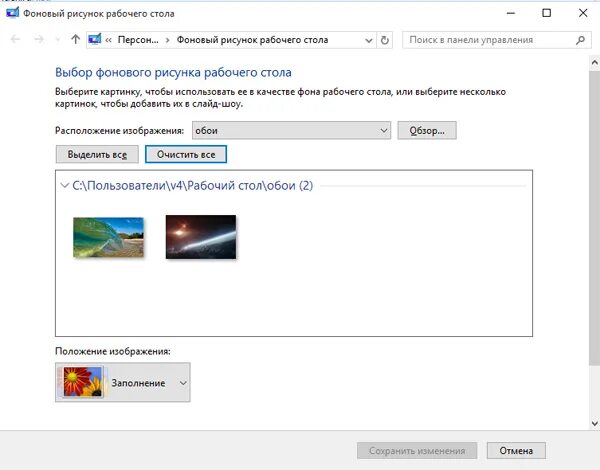600x470 pixels.
Task: Open the 'Расположение изображения' combo box
Action: click(x=291, y=131)
